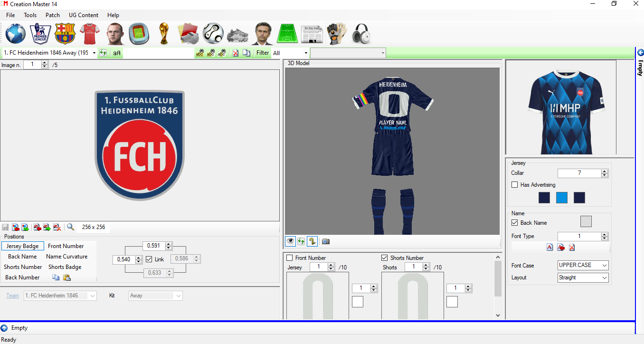Open the Player editor face icon
This screenshot has width=644, height=344.
point(114,34)
